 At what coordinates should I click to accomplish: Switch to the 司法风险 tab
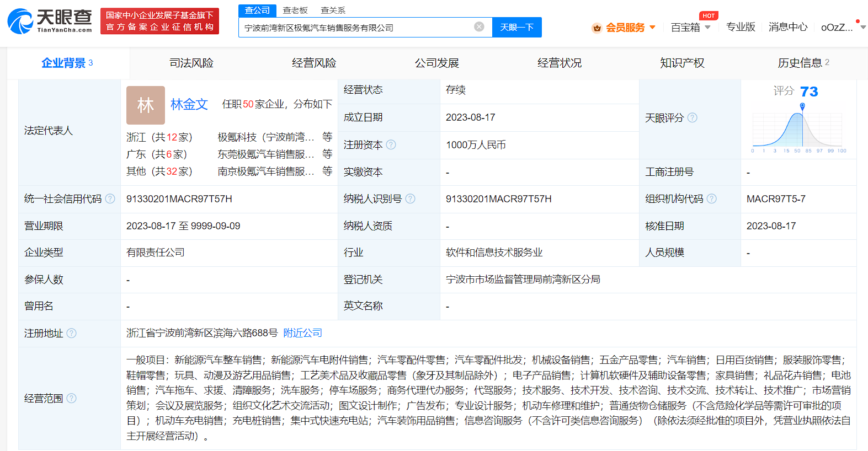(191, 63)
